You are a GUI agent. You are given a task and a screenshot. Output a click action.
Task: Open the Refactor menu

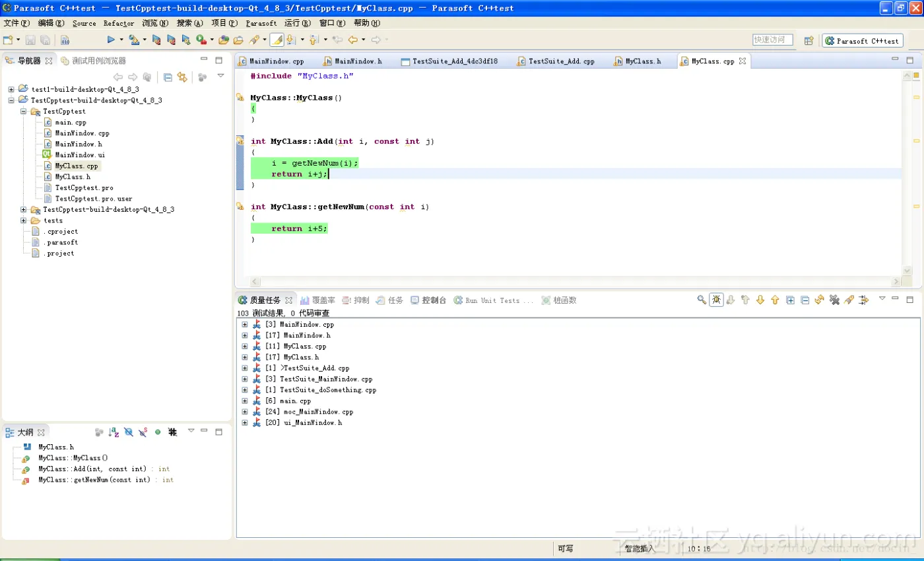click(119, 23)
